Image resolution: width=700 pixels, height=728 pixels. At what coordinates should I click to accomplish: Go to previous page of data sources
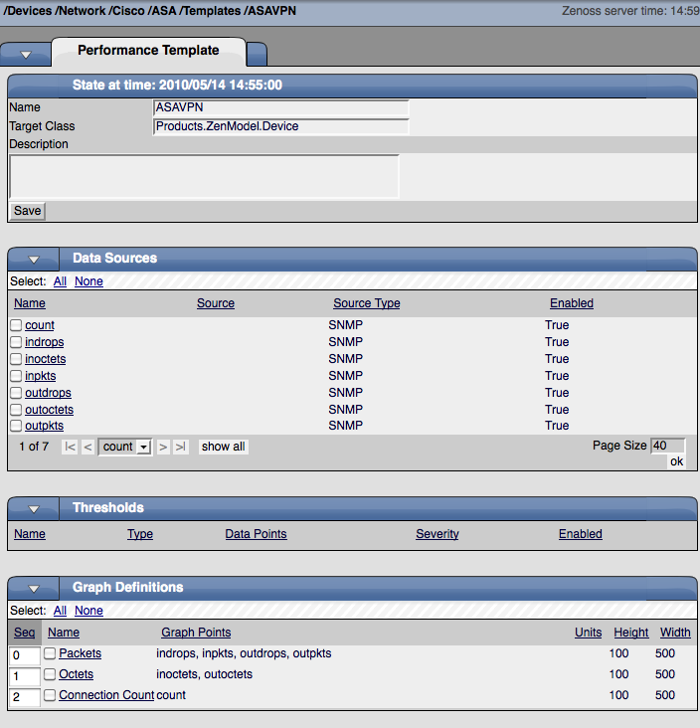[87, 447]
